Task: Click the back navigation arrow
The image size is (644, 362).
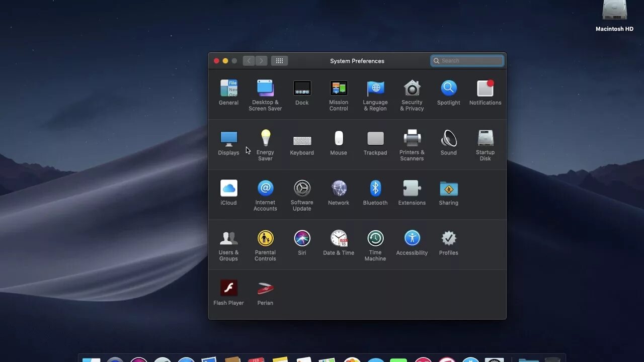Action: 249,61
